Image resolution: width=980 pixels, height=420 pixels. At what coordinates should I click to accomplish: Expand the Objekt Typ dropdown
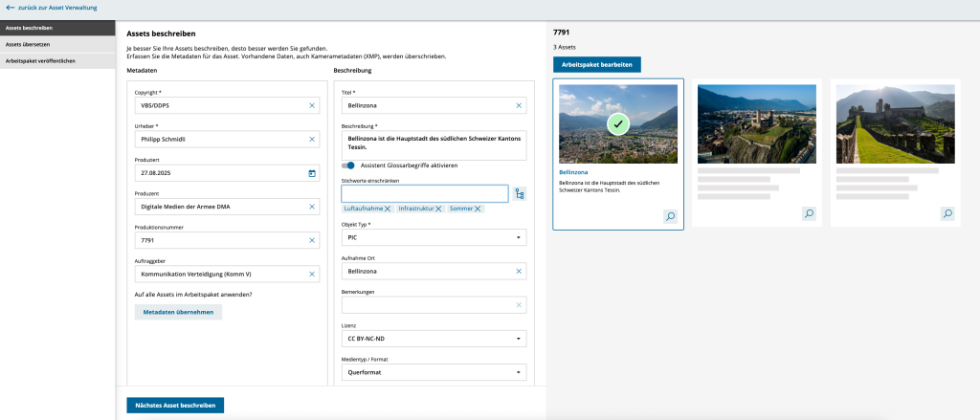519,237
